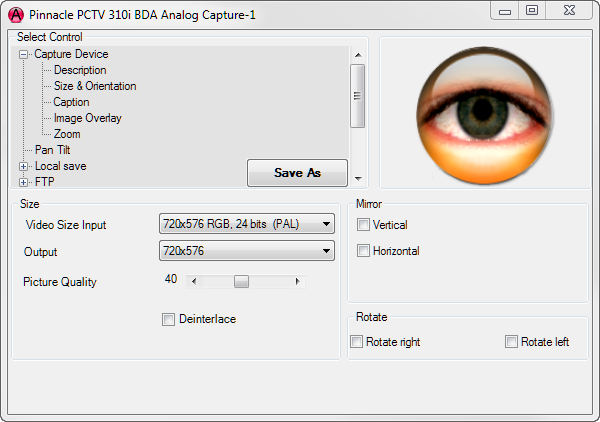The width and height of the screenshot is (600, 422).
Task: Open the Output size dropdown
Action: pyautogui.click(x=246, y=251)
